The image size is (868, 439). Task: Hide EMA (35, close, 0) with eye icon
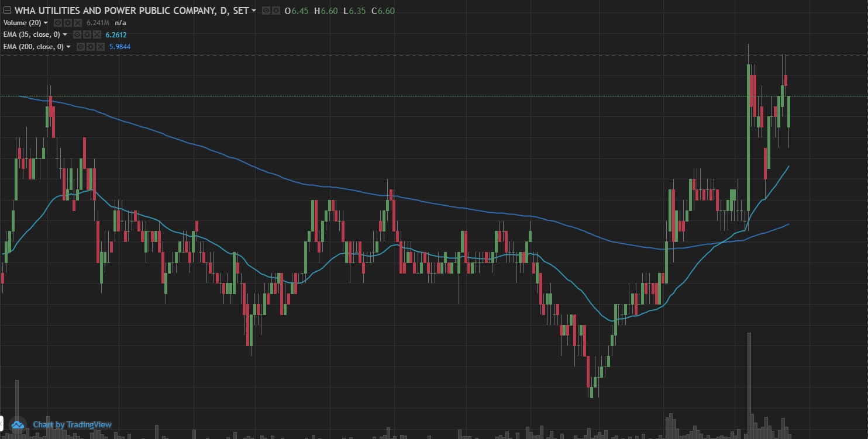coord(77,34)
